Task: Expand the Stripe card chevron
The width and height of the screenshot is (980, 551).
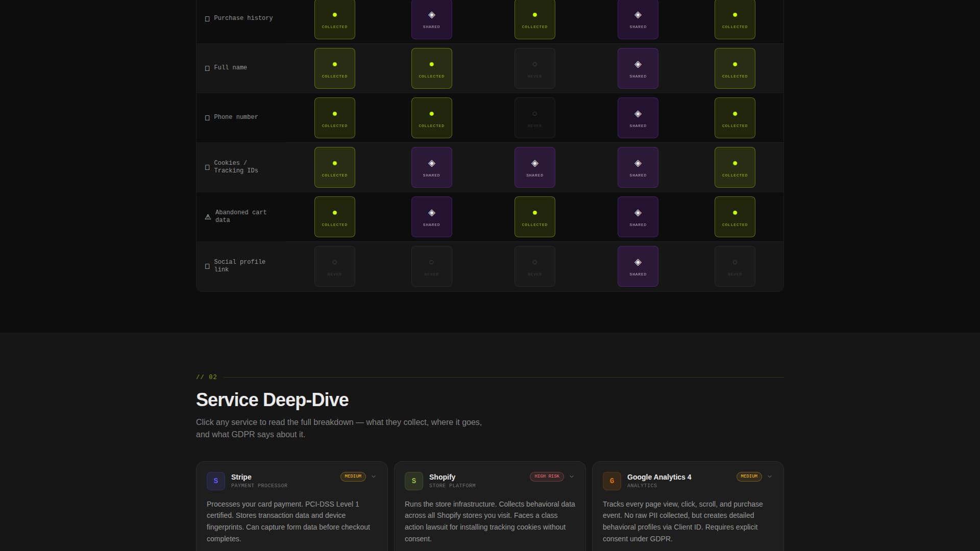Action: (374, 477)
